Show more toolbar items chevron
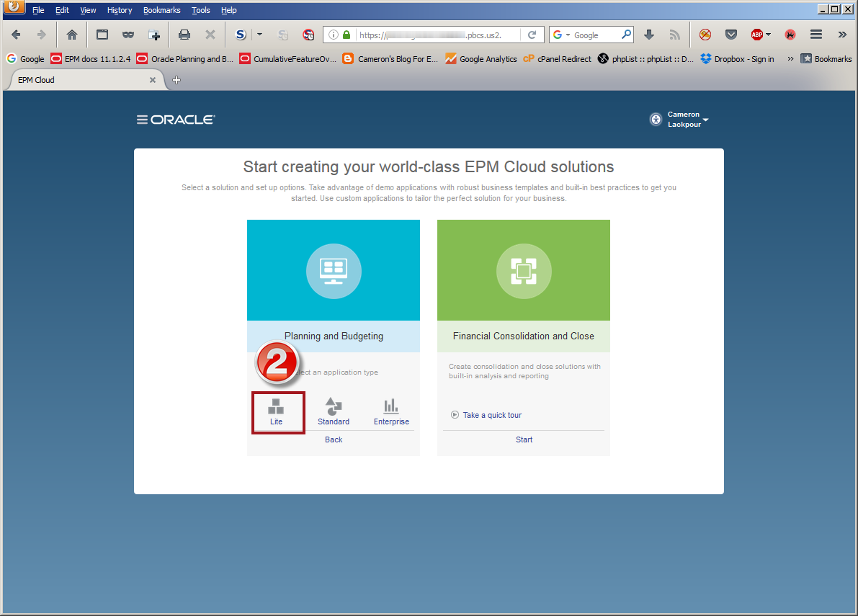This screenshot has width=858, height=616. [842, 35]
